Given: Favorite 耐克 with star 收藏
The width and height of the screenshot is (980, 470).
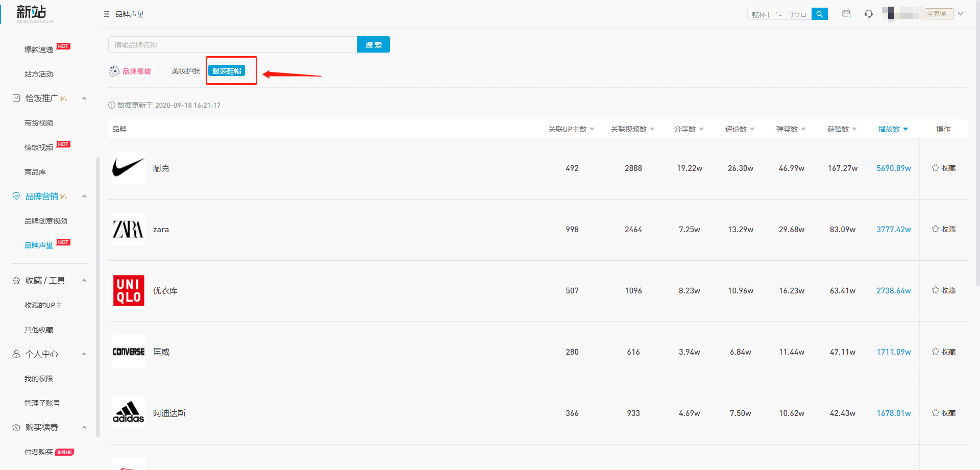Looking at the screenshot, I should (943, 168).
